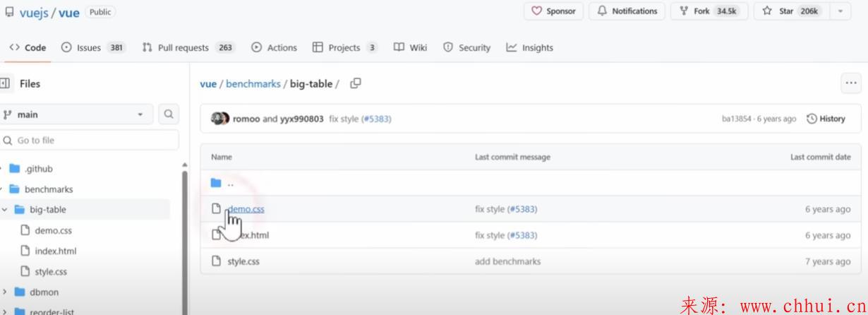Image resolution: width=868 pixels, height=315 pixels.
Task: Expand the dbmon folder chevron
Action: coord(5,292)
